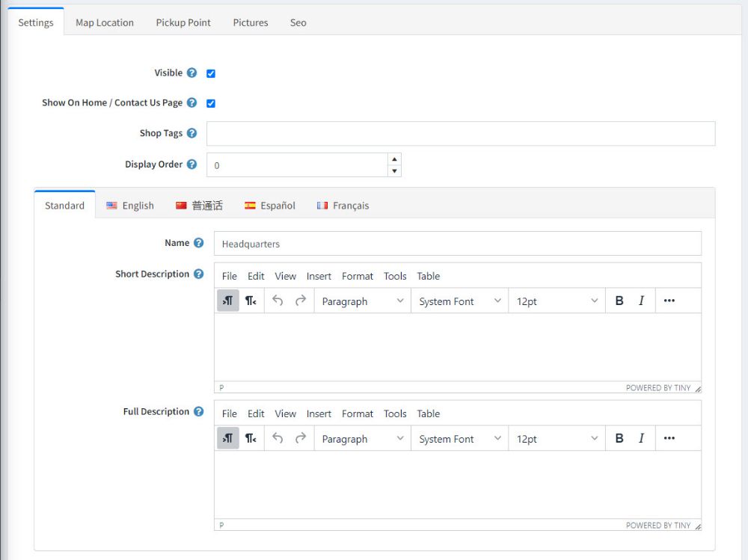Open more toolbar options in Short Description editor
This screenshot has width=748, height=560.
669,301
